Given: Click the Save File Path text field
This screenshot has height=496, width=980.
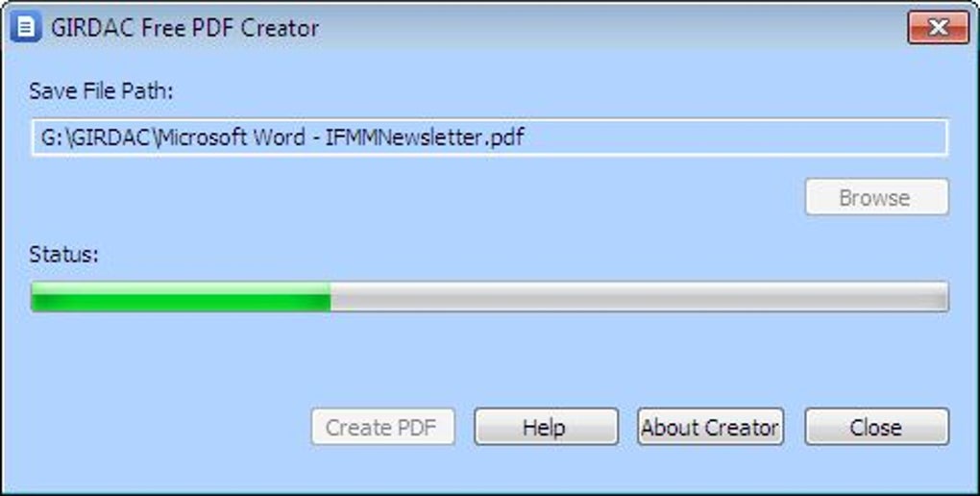Looking at the screenshot, I should click(x=489, y=137).
